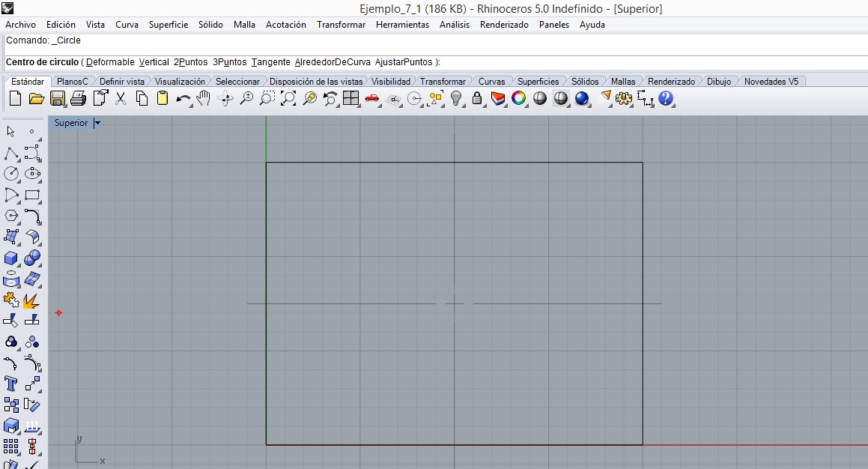Open the Archivo menu
This screenshot has height=469, width=868.
tap(20, 25)
